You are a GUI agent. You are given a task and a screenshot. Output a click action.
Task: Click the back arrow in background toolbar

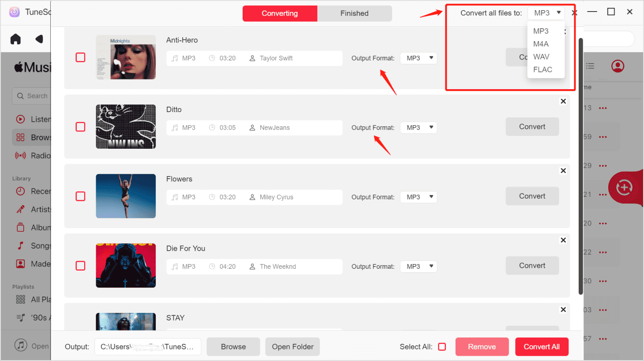39,39
